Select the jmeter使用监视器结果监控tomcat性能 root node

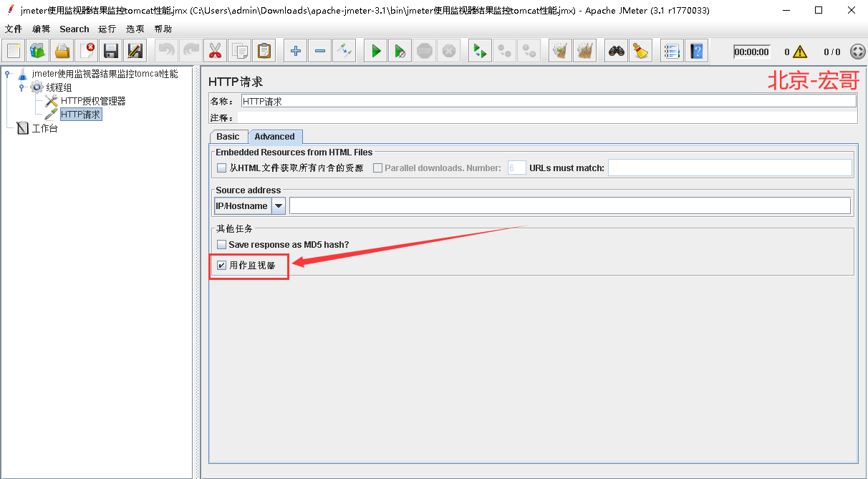105,74
